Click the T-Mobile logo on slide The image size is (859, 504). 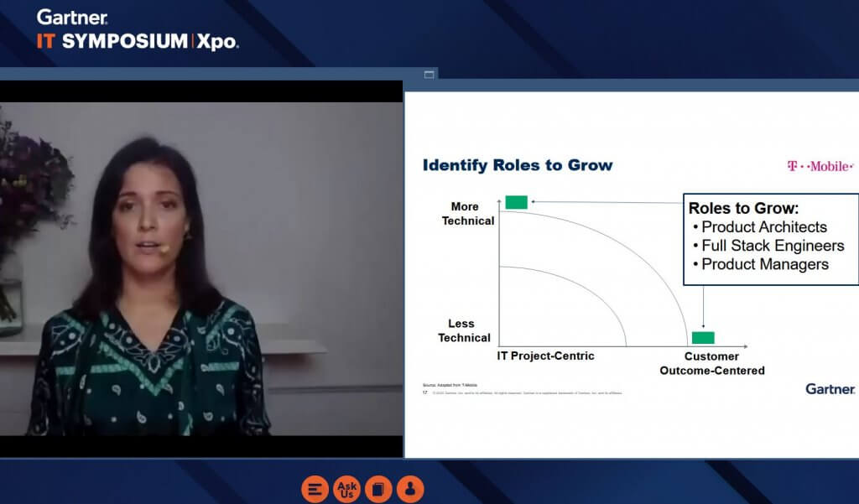tap(820, 166)
